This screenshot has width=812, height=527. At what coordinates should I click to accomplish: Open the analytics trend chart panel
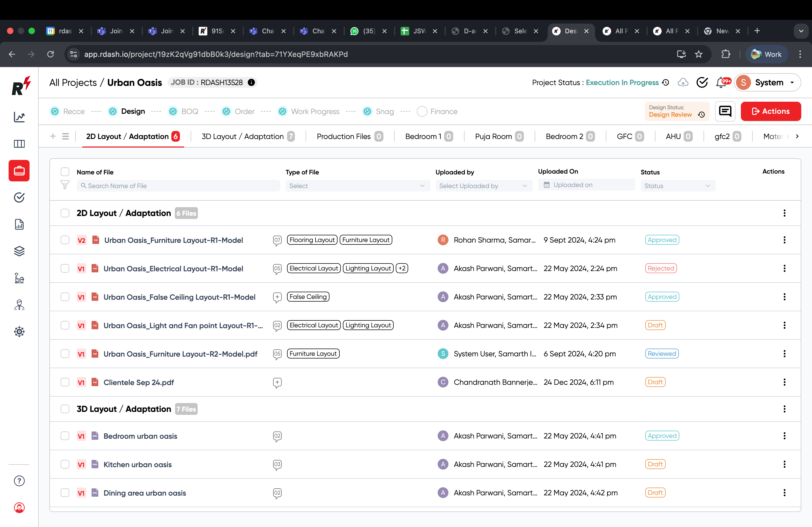19,117
